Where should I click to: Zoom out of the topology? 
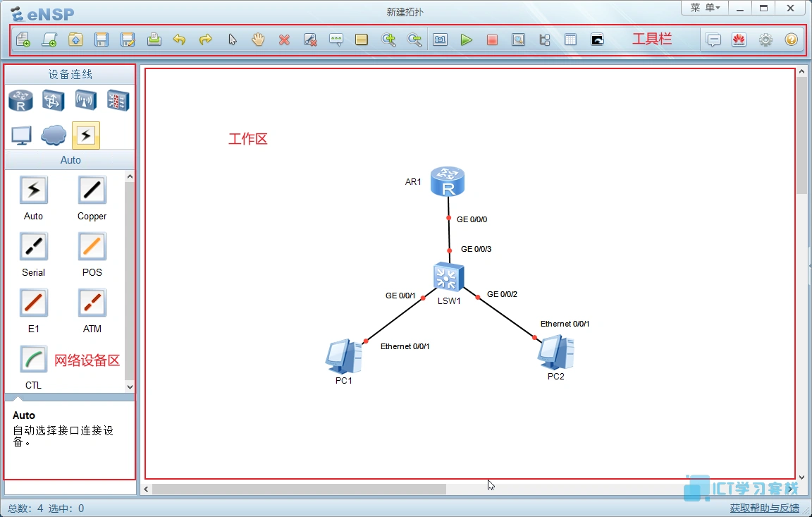click(414, 40)
